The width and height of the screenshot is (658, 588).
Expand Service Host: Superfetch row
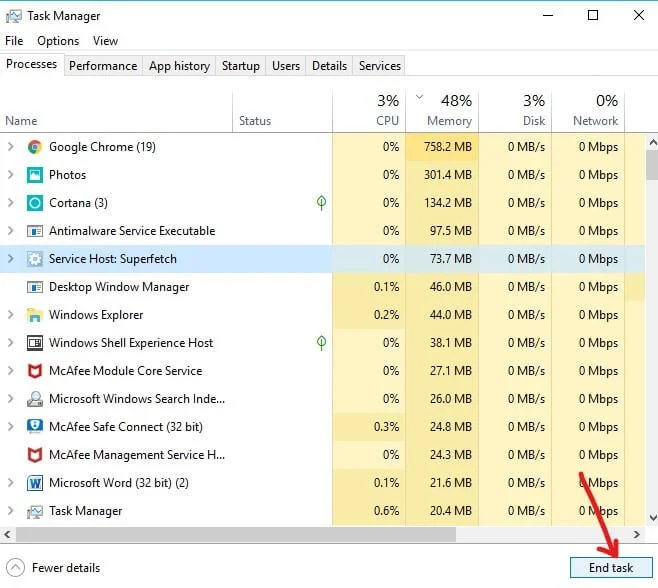pyautogui.click(x=11, y=259)
